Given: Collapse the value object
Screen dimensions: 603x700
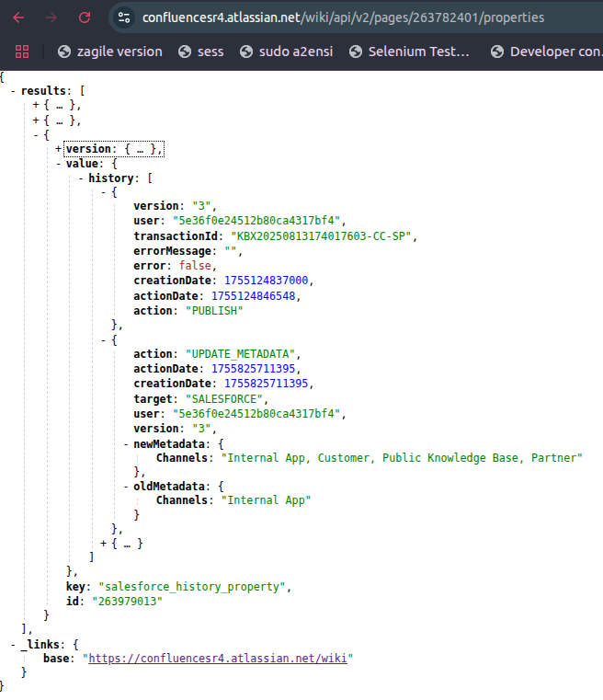Looking at the screenshot, I should pos(58,164).
